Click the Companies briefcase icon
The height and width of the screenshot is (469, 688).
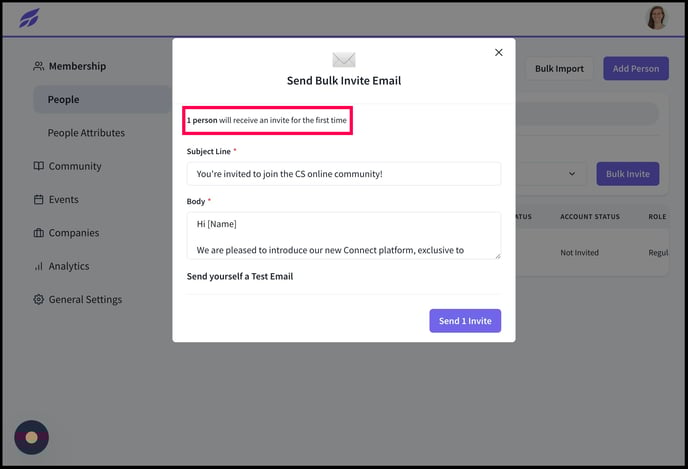pyautogui.click(x=39, y=233)
